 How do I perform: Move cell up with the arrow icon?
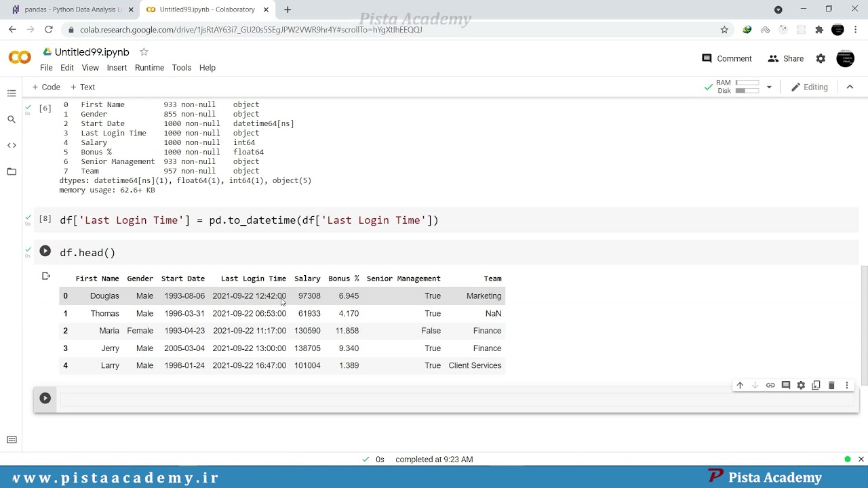[740, 385]
